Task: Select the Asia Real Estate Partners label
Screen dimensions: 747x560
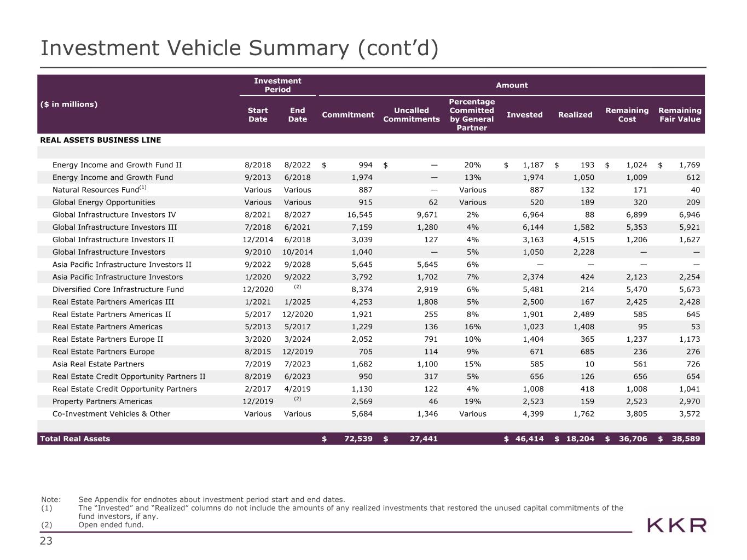Action: pos(99,364)
